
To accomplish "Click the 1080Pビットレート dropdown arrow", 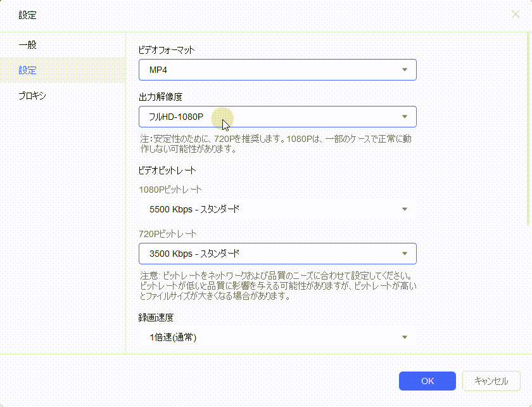I will tap(405, 209).
